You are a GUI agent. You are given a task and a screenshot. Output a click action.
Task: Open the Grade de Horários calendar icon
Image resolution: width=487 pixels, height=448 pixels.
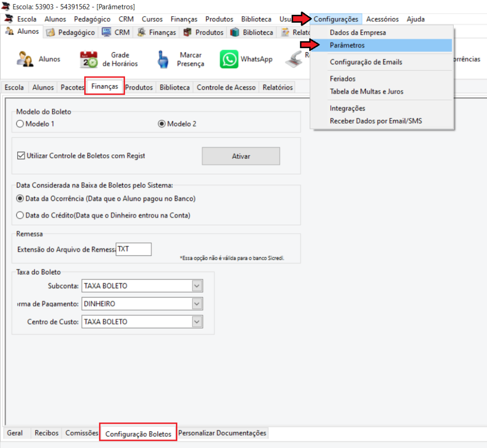88,59
